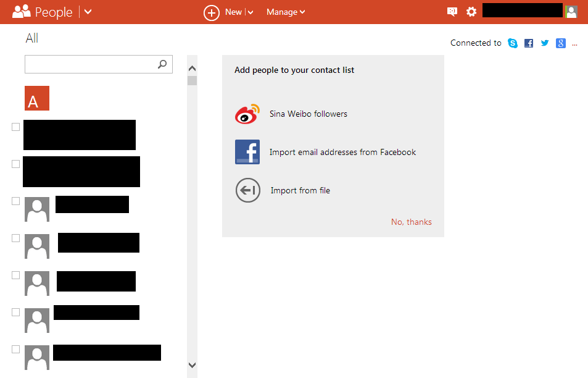The height and width of the screenshot is (378, 588).
Task: Click the account profile picture
Action: point(571,12)
